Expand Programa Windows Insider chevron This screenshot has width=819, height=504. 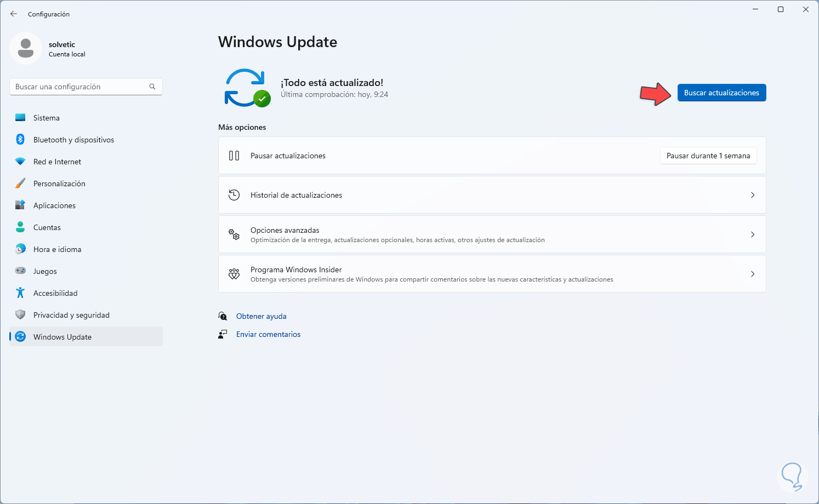[x=753, y=274]
